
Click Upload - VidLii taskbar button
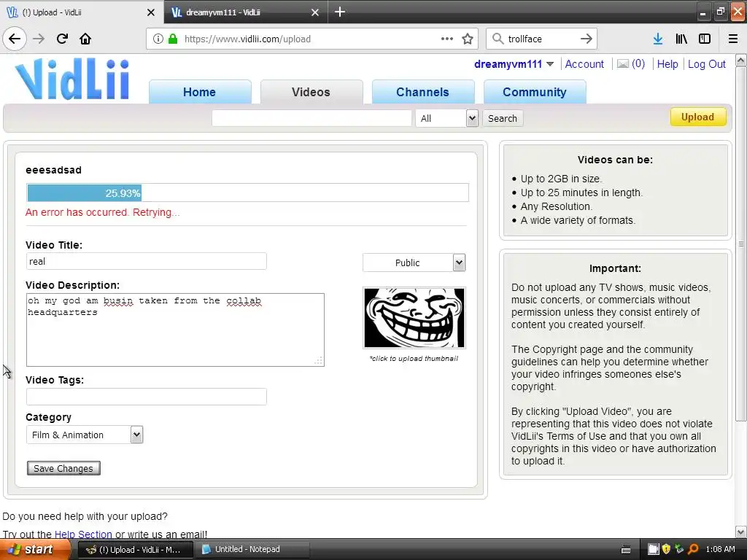click(x=135, y=550)
